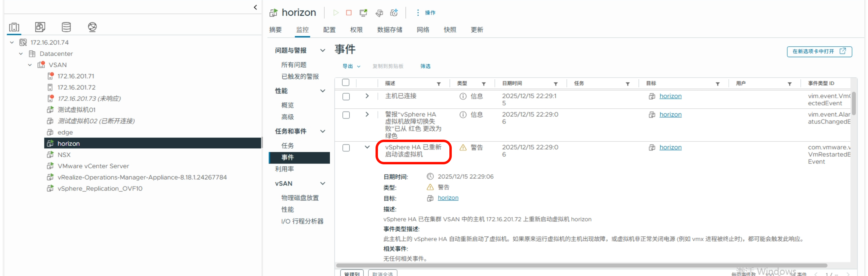868x276 pixels.
Task: Open 所有问题 in monitor menu
Action: (294, 65)
